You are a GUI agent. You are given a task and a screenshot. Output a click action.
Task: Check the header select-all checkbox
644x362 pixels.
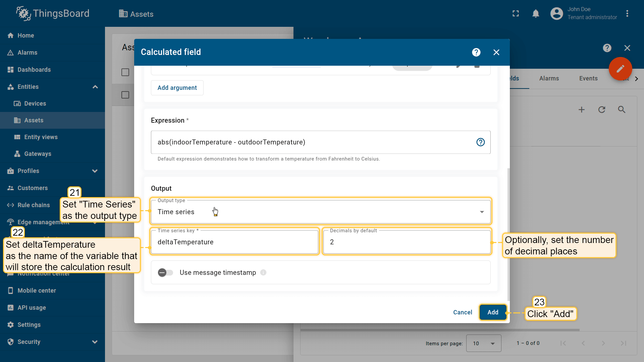(125, 72)
